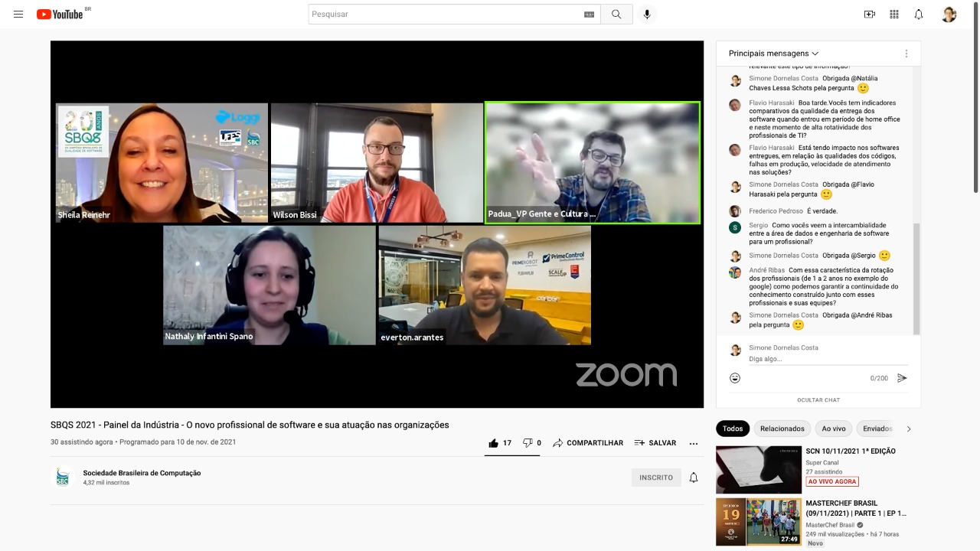Image resolution: width=980 pixels, height=551 pixels.
Task: Toggle channel notification bell beside Inscrito
Action: click(x=694, y=478)
